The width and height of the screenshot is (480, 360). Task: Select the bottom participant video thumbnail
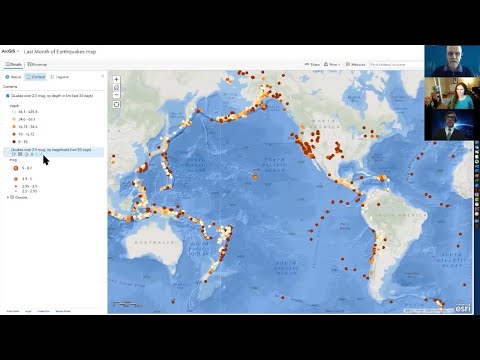(449, 125)
